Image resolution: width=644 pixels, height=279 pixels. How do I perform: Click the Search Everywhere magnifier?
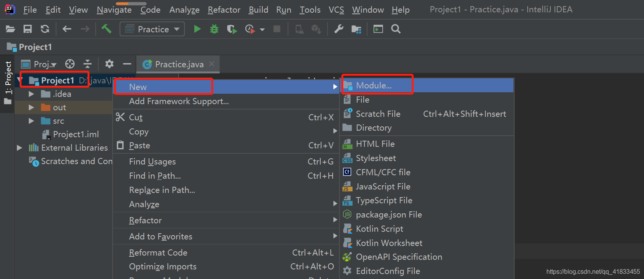(x=396, y=29)
